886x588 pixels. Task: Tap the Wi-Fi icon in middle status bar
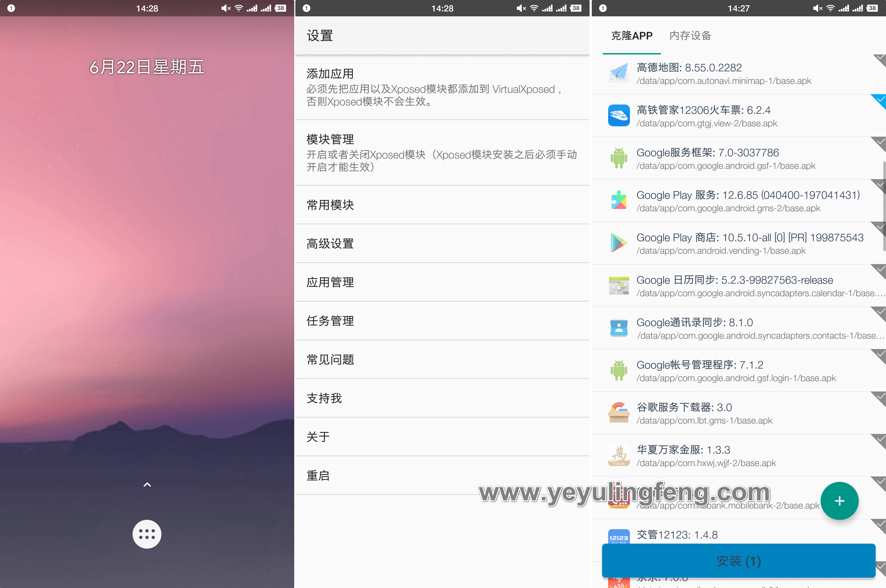point(534,8)
